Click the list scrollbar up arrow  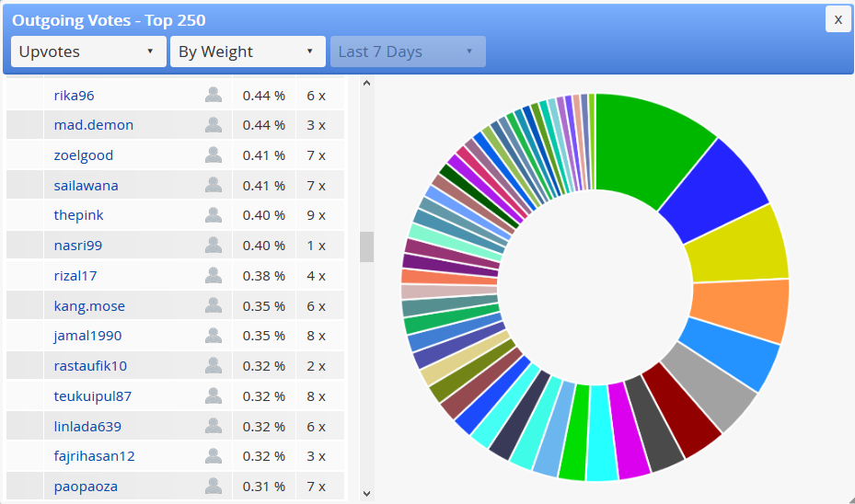click(x=367, y=84)
